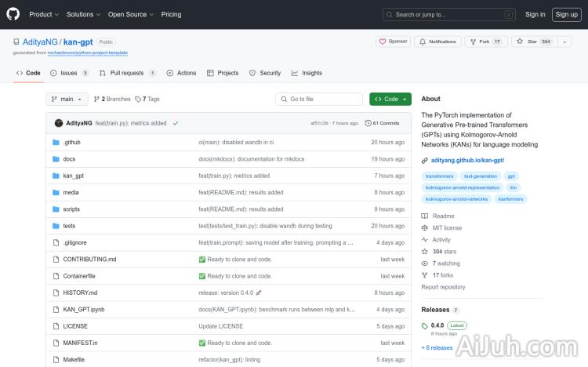Click the commit history clock icon
588x367 pixels.
point(368,123)
